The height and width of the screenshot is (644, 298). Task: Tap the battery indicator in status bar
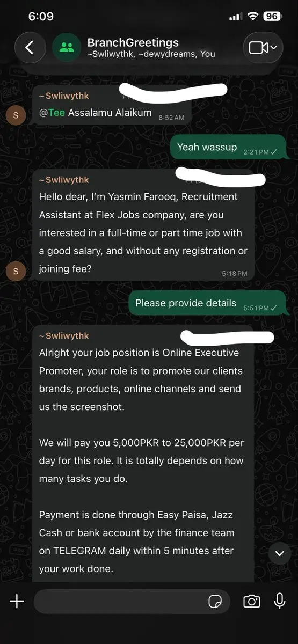[x=272, y=16]
